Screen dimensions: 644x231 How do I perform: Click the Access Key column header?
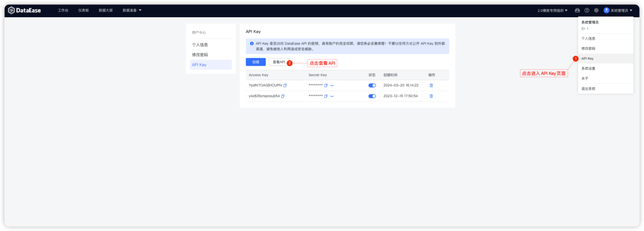point(258,75)
